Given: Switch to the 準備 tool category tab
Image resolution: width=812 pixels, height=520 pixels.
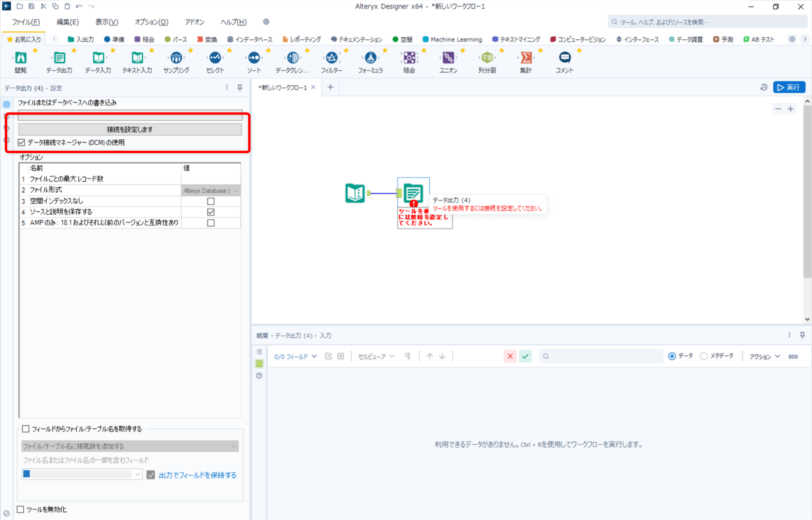Looking at the screenshot, I should tap(114, 39).
